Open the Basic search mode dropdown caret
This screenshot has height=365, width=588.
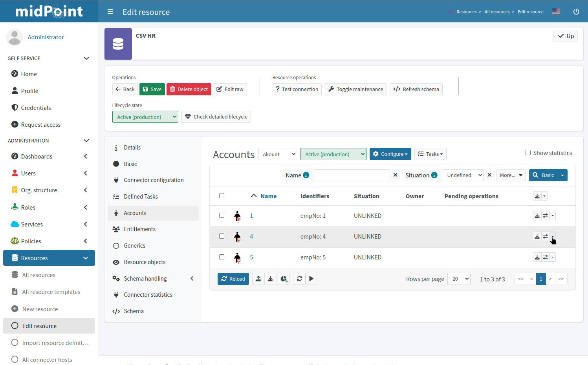click(x=562, y=175)
